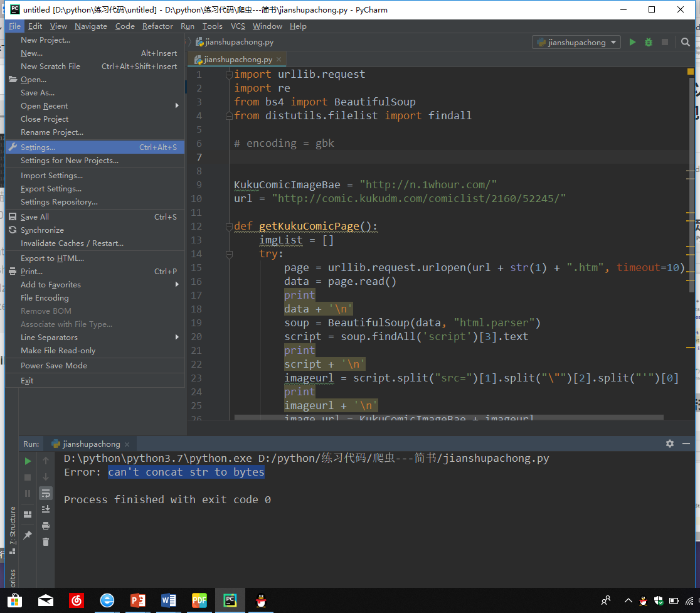700x613 pixels.
Task: Click Print... in File menu
Action: [x=95, y=271]
